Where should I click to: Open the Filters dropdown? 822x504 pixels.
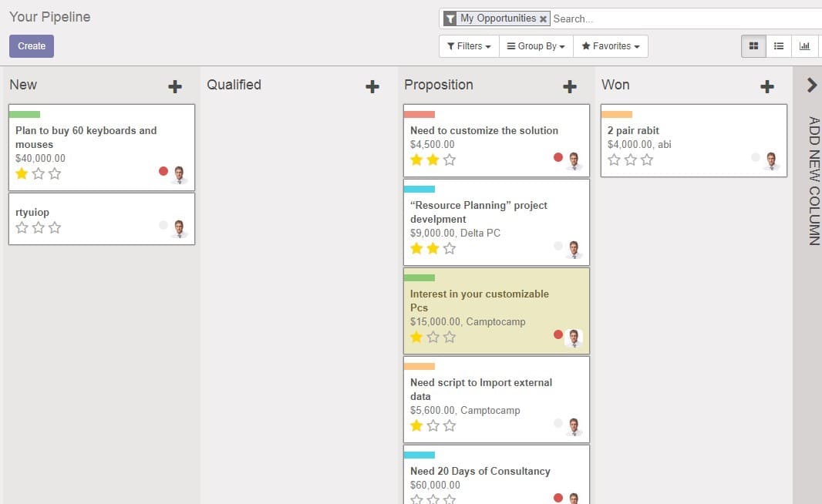tap(469, 46)
